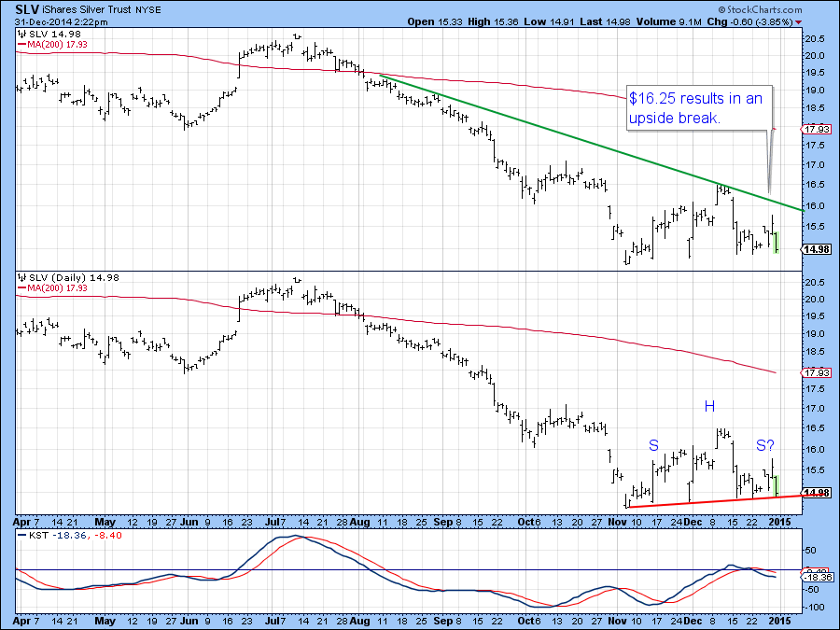
Task: Select the SLV ticker symbol in title
Action: (26, 9)
